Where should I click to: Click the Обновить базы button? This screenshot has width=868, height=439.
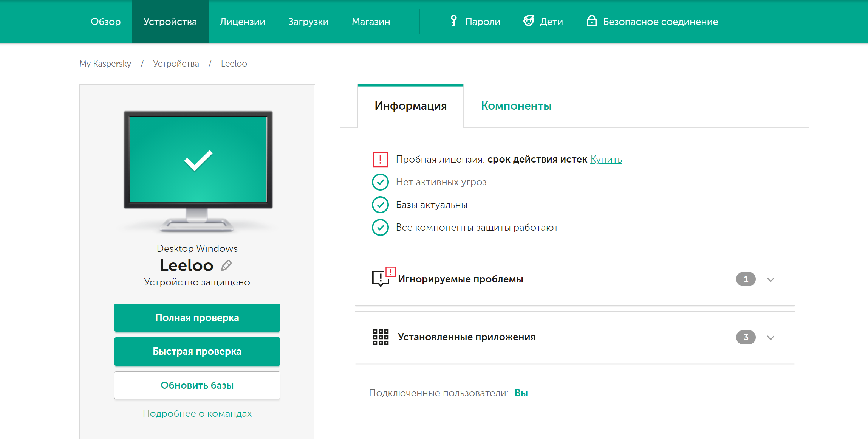[197, 385]
